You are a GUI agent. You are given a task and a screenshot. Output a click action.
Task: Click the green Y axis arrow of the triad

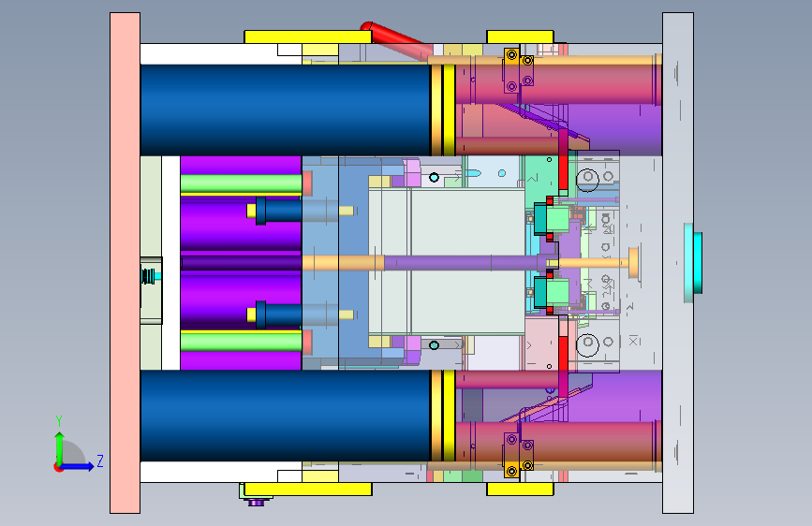(59, 448)
